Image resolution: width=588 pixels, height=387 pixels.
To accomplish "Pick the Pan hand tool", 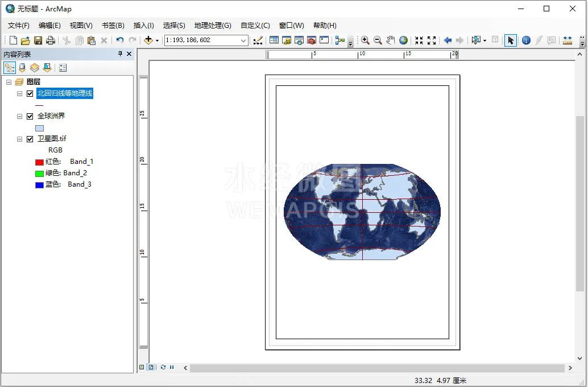I will 390,40.
